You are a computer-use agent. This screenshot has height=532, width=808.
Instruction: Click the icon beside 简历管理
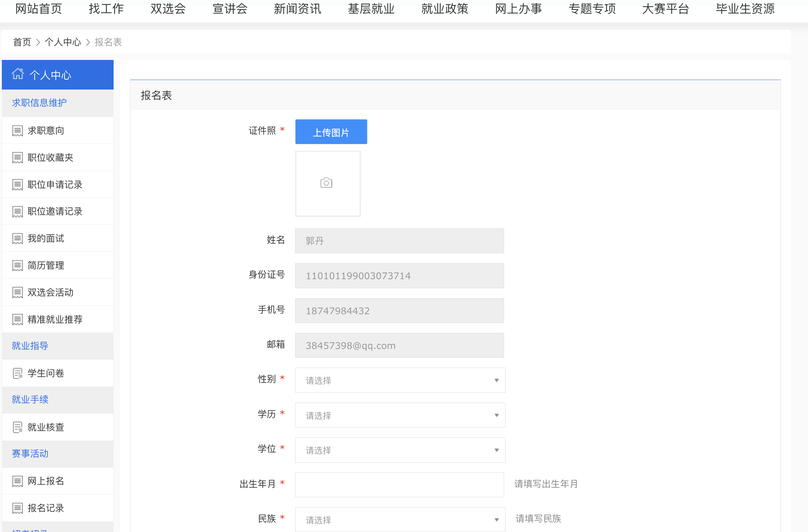click(x=18, y=266)
